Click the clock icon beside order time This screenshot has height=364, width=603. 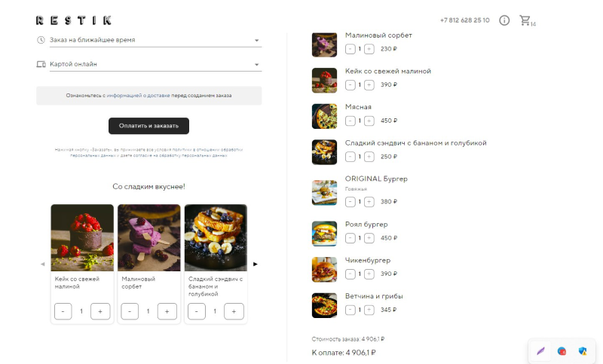click(x=41, y=40)
